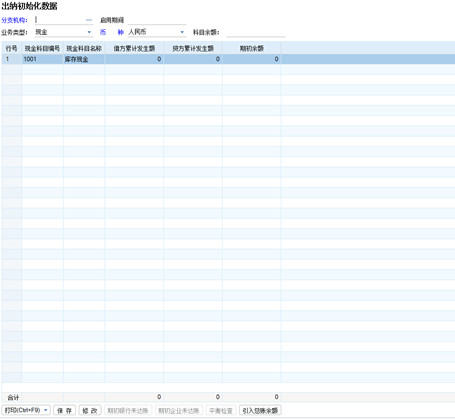Click the 期初银行未达账 button

click(x=128, y=410)
